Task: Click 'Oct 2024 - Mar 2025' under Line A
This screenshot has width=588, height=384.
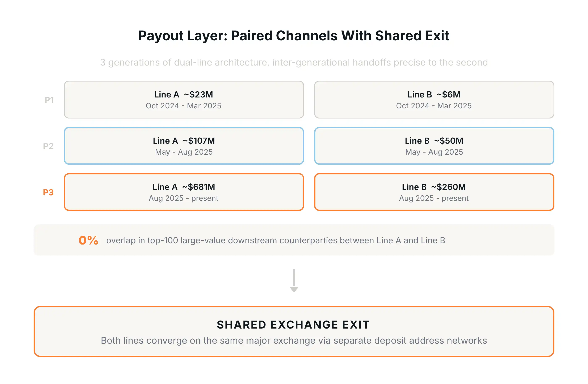Action: click(184, 106)
